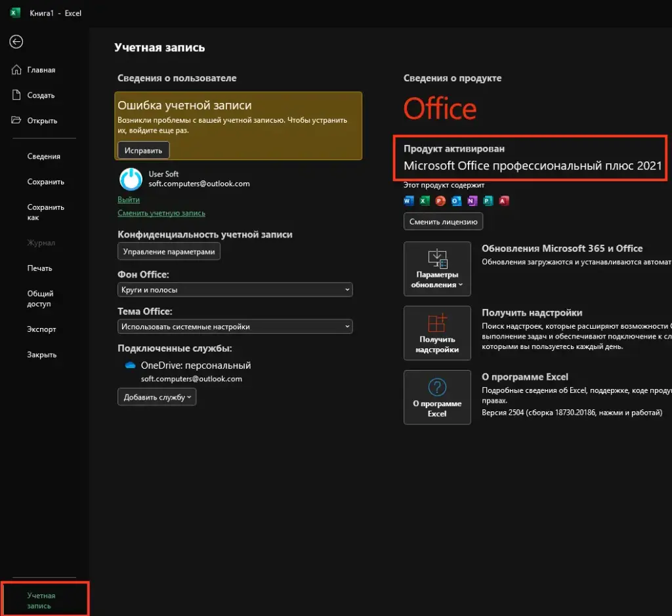Select Сведения in the sidebar
Viewport: 672px width, 616px height.
pyautogui.click(x=44, y=156)
